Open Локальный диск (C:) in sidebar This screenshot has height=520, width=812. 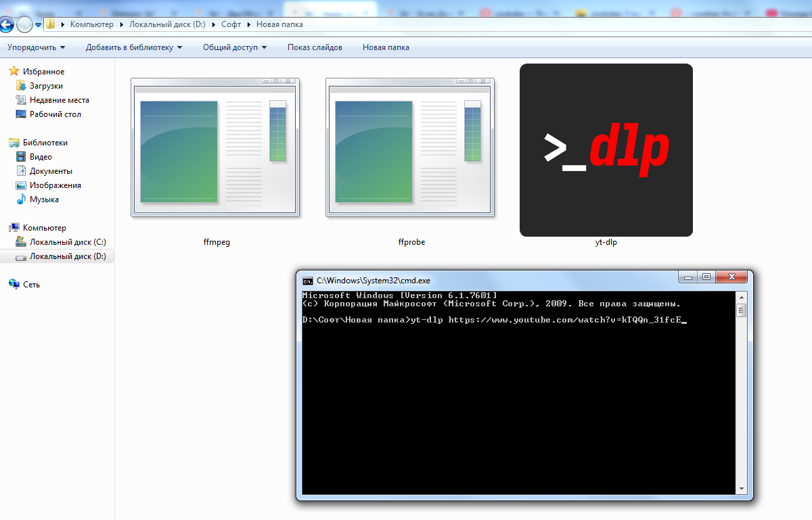coord(68,242)
